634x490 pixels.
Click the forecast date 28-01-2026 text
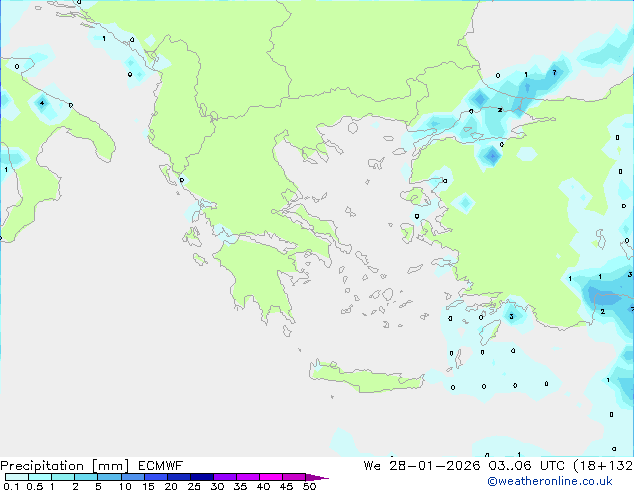point(435,466)
